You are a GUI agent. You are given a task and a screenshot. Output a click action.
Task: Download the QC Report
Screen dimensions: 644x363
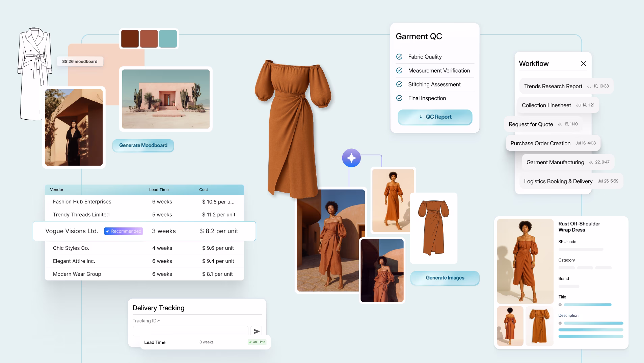[x=435, y=117]
